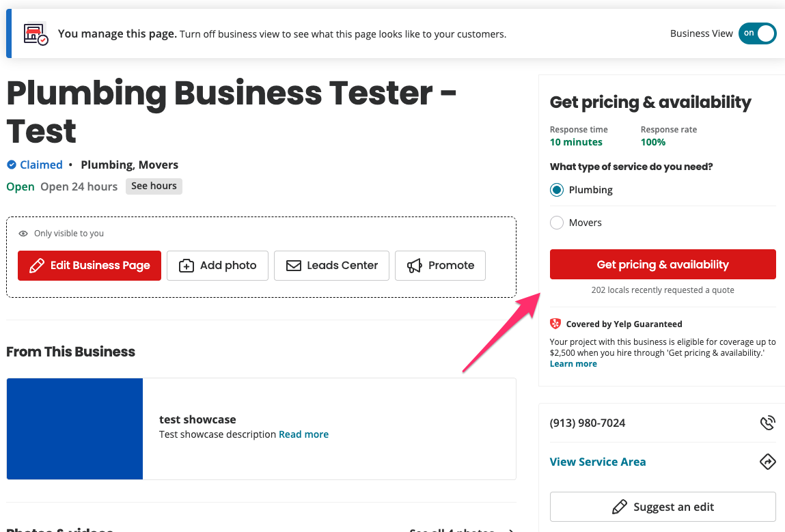The width and height of the screenshot is (785, 532).
Task: Click the Plumbing, Movers category text
Action: point(129,165)
